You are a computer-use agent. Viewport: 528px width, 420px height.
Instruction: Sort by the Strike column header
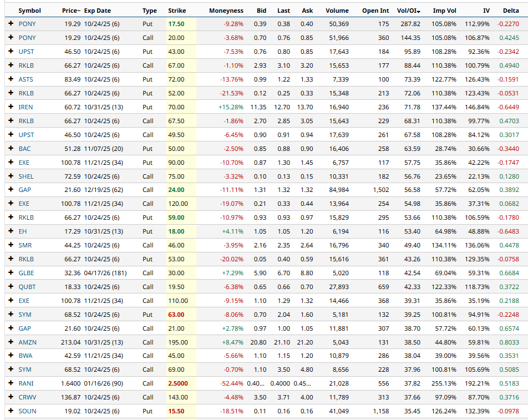(x=177, y=11)
